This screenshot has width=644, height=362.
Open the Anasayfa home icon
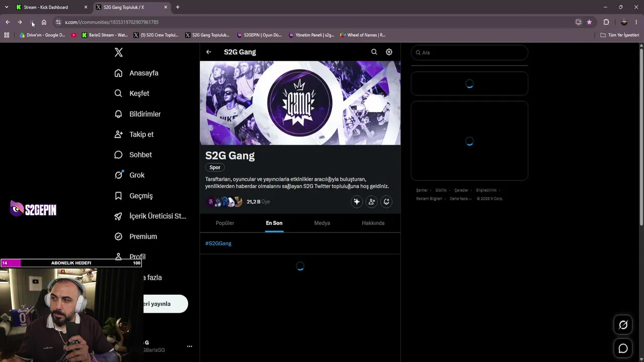pyautogui.click(x=118, y=73)
